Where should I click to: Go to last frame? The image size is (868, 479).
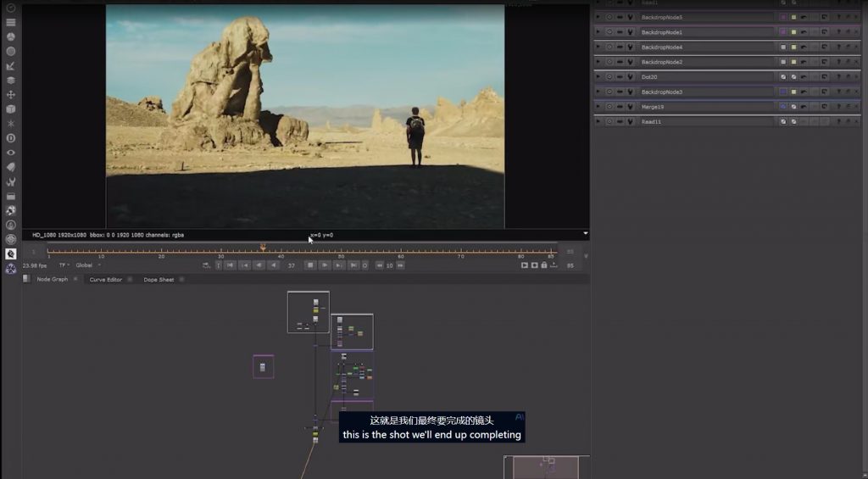coord(353,265)
